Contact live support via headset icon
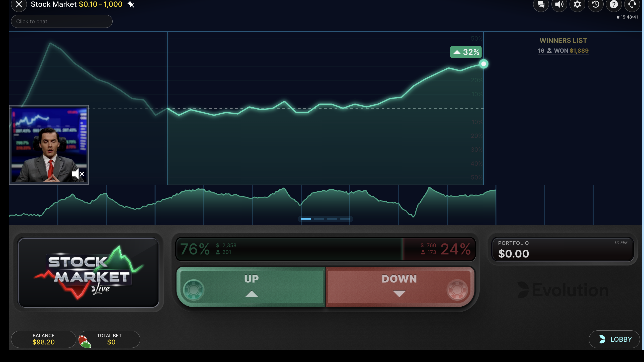 tap(632, 5)
